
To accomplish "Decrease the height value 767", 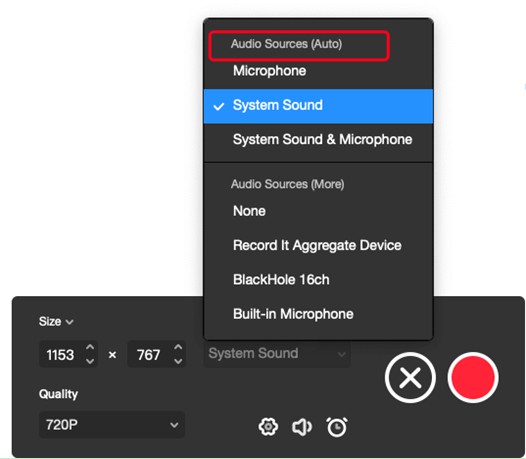I will coord(178,361).
